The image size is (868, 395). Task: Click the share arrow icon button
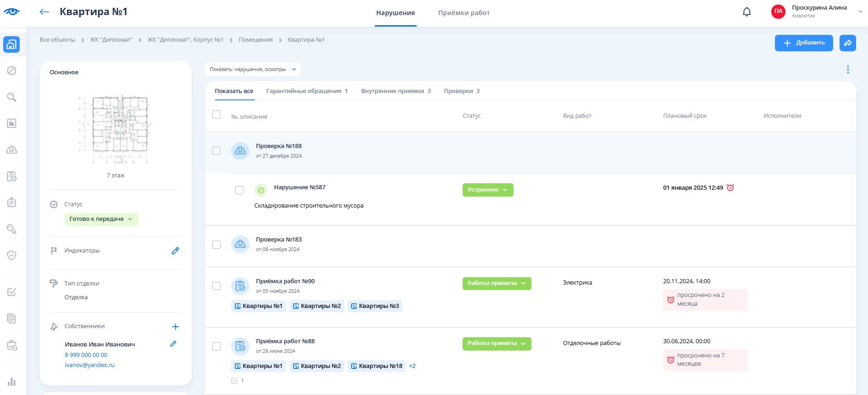[847, 43]
